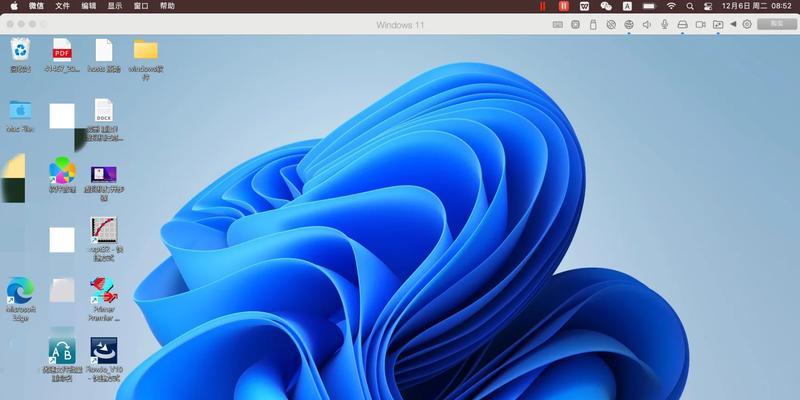Open the hosts file icon

click(x=104, y=55)
